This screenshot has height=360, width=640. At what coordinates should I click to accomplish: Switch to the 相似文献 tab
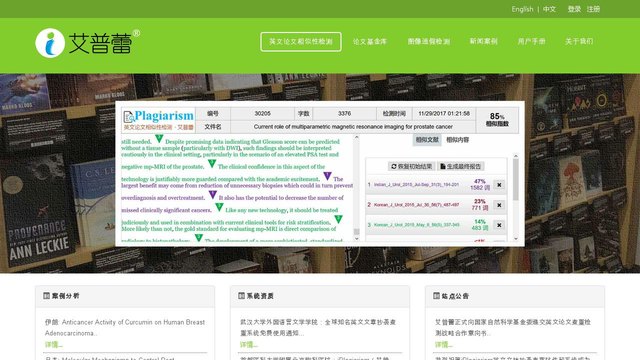(x=427, y=140)
